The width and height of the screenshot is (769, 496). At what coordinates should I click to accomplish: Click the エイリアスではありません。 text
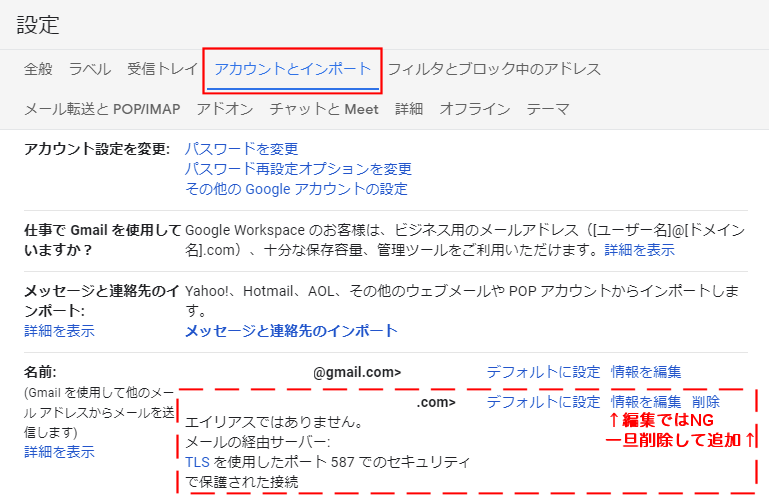(274, 422)
